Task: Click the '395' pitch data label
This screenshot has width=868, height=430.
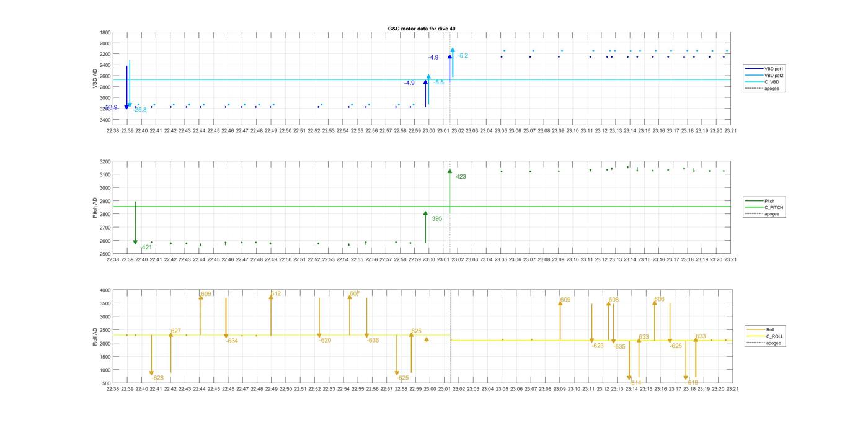Action: [x=436, y=218]
